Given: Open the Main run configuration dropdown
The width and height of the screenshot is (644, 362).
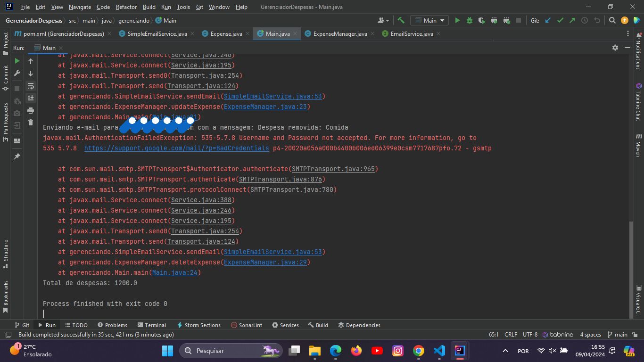Looking at the screenshot, I should click(429, 20).
